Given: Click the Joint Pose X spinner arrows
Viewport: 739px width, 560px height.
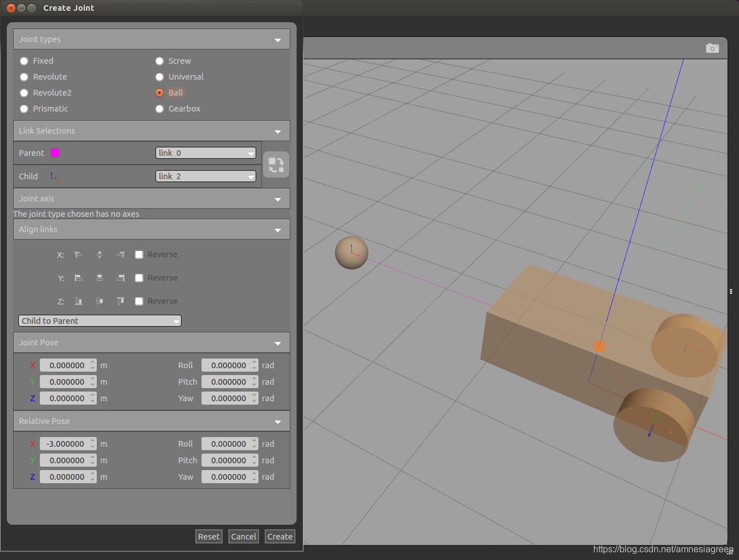Looking at the screenshot, I should [93, 365].
